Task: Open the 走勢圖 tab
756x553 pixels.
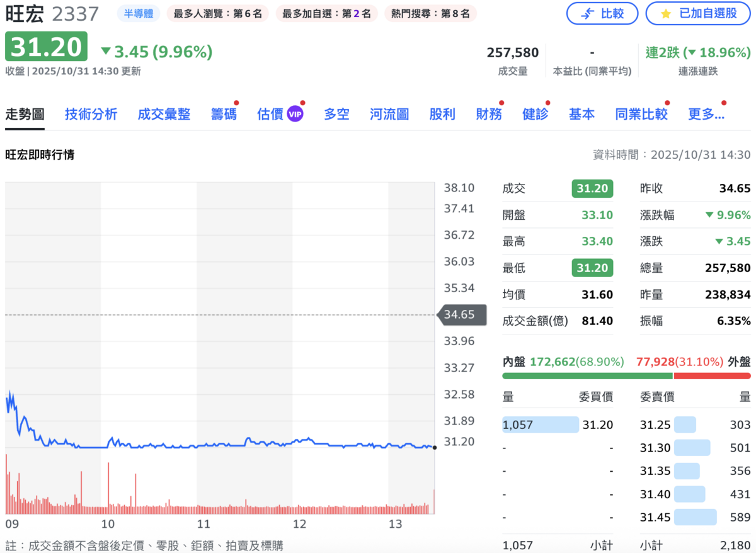Action: (25, 114)
